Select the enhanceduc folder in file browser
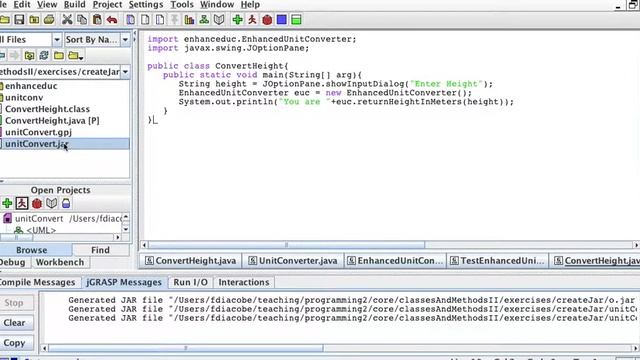 point(31,86)
